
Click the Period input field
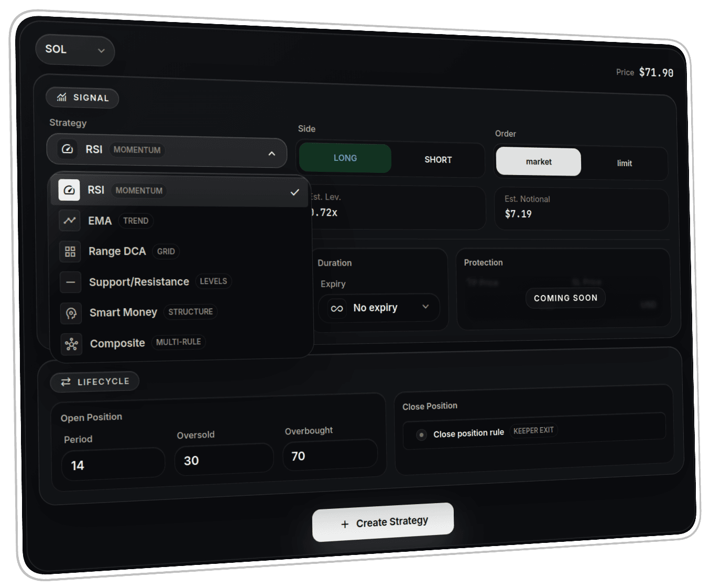pos(114,464)
